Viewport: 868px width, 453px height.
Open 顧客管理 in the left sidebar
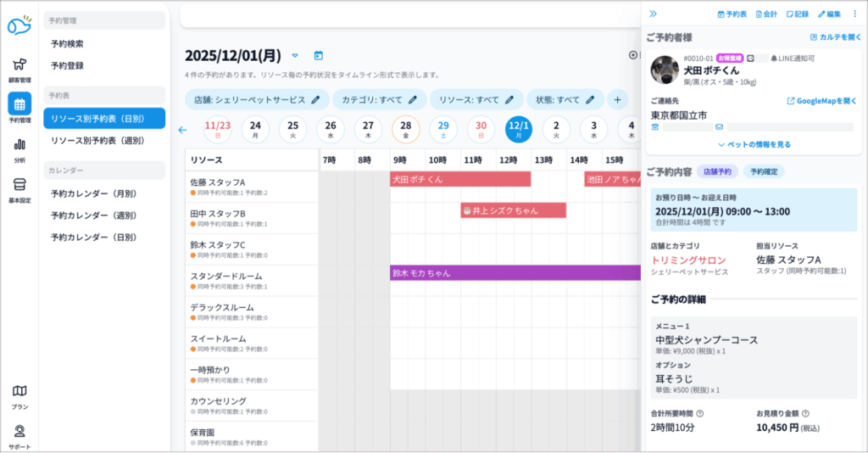[x=19, y=68]
